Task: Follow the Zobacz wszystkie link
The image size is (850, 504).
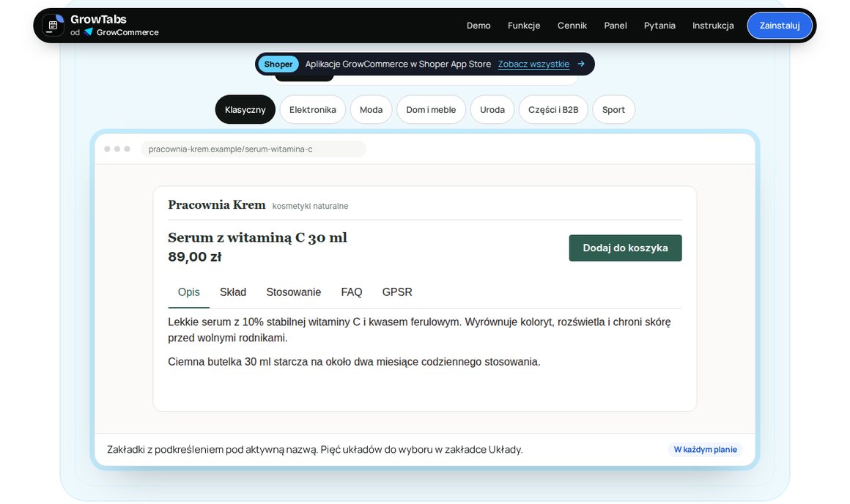Action: (x=533, y=64)
